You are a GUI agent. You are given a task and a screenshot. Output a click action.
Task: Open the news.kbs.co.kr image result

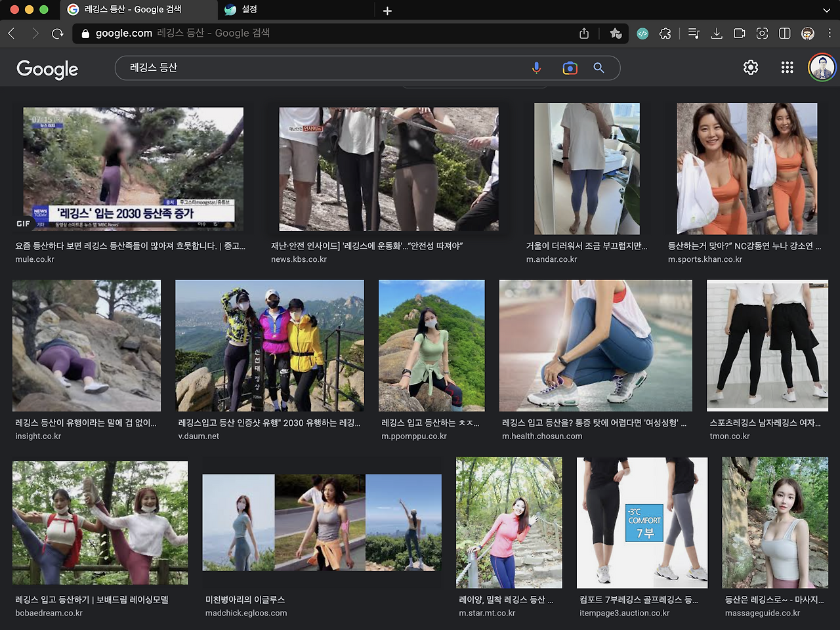388,169
